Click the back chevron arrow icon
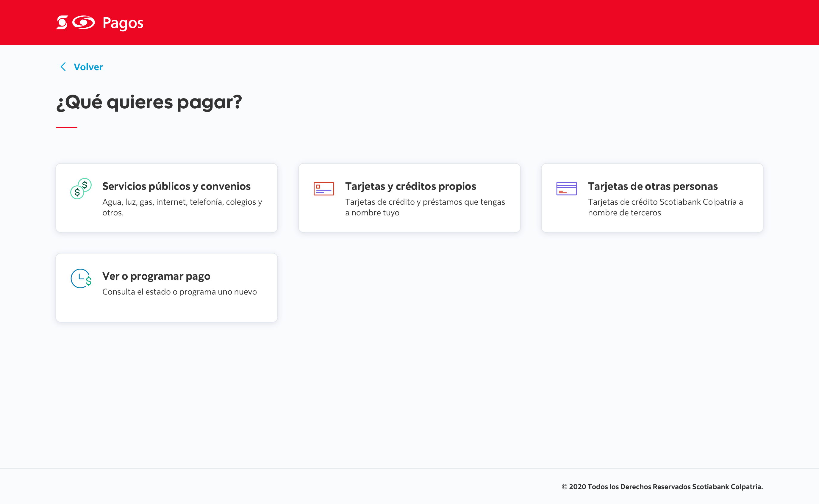819x504 pixels. click(x=63, y=67)
